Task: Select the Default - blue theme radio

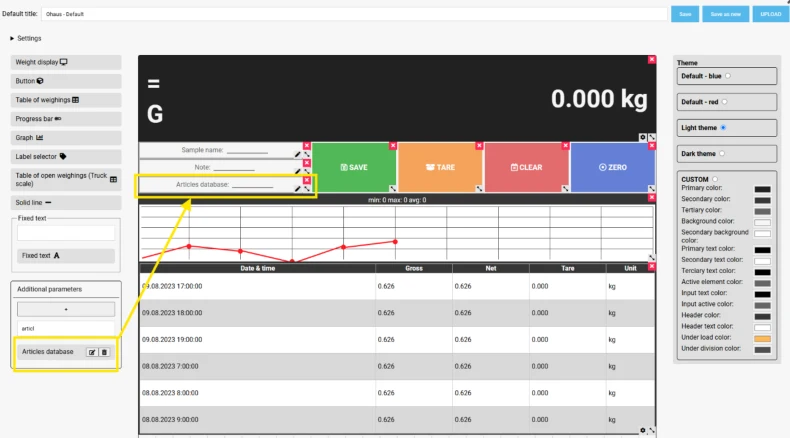Action: (728, 76)
